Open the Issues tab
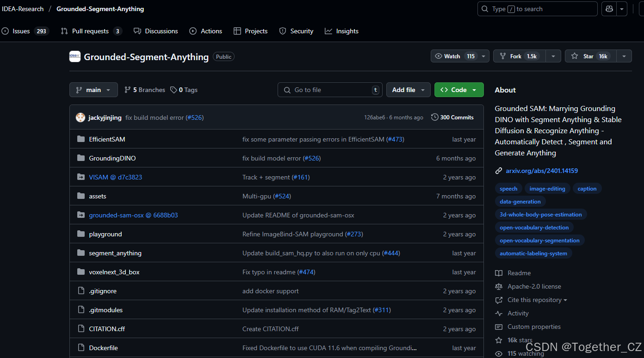Viewport: 644px width, 358px height. [25, 31]
